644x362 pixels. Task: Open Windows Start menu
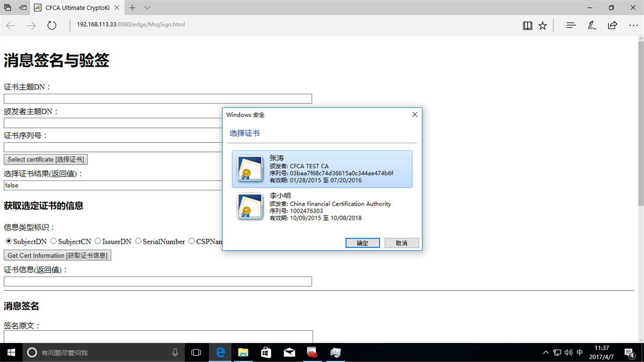(11, 353)
